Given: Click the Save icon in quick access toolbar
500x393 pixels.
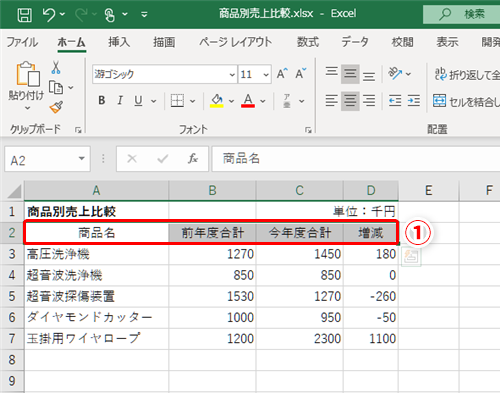Looking at the screenshot, I should coord(24,15).
